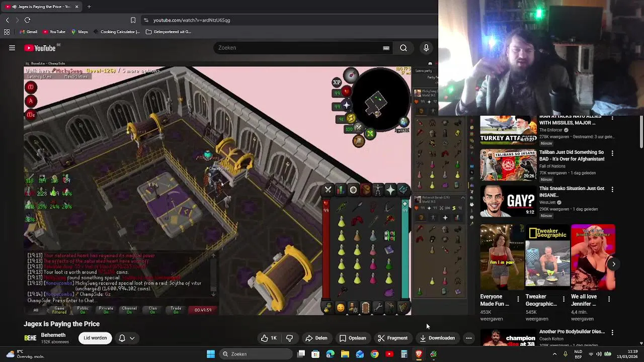Open the prayer tab star icon

(390, 190)
